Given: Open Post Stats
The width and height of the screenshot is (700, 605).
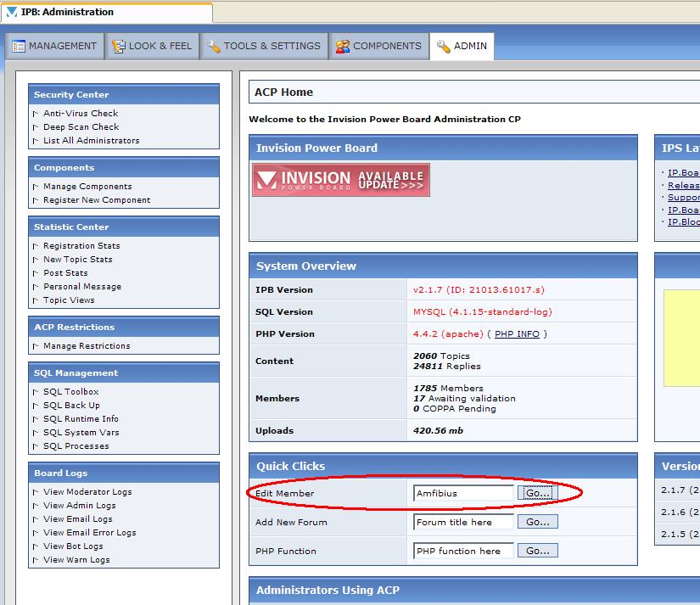Looking at the screenshot, I should pos(65,273).
